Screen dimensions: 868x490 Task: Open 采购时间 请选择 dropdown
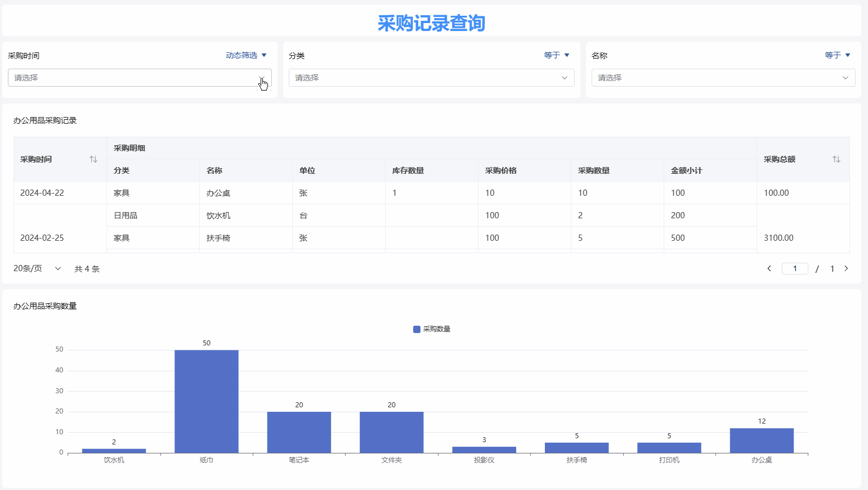click(x=140, y=78)
